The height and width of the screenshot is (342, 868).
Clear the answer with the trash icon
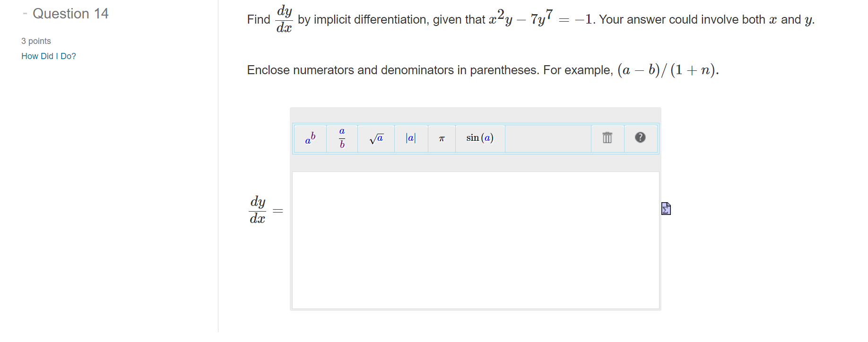(x=607, y=138)
